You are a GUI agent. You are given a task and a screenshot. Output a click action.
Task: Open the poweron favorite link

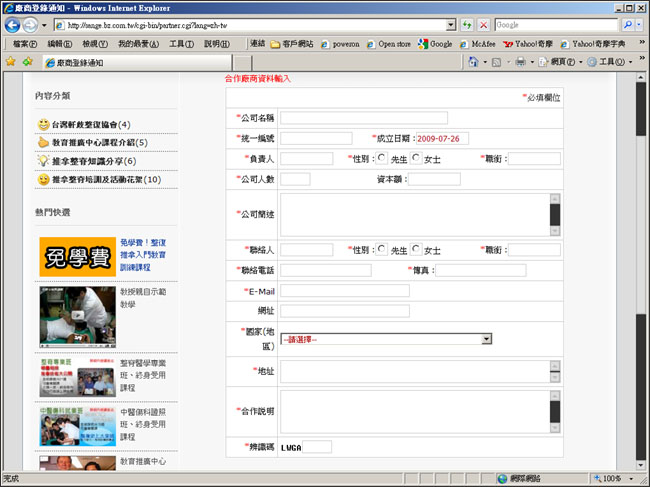pos(340,44)
